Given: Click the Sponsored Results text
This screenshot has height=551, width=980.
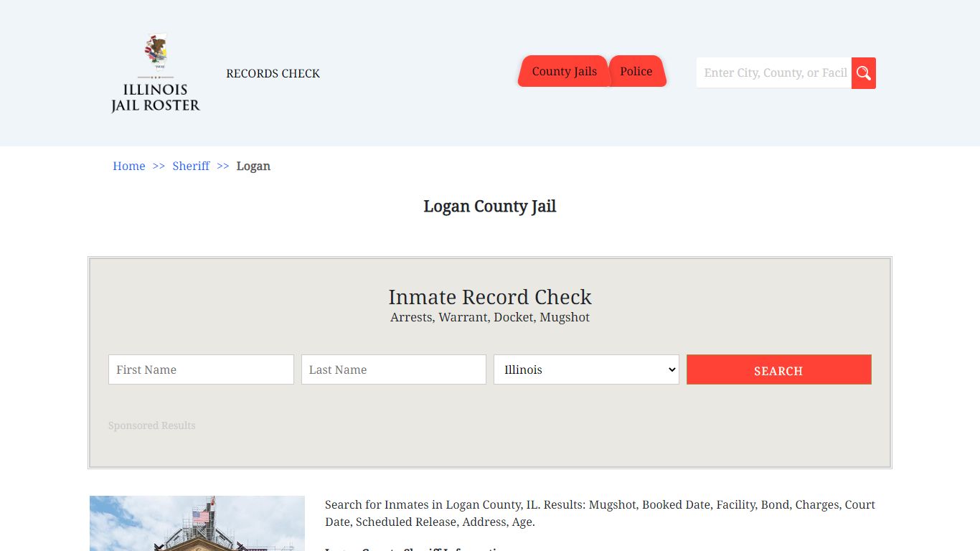Looking at the screenshot, I should 152,425.
